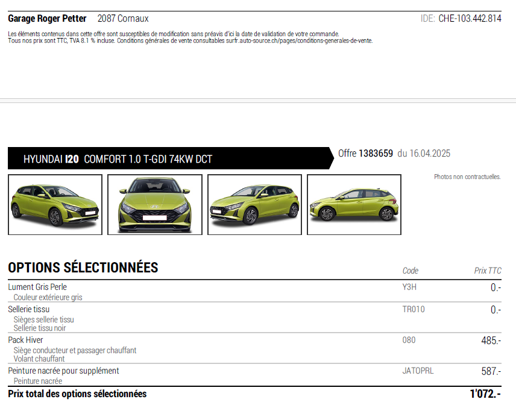
Task: Click the Prix TTC column header
Action: 487,271
